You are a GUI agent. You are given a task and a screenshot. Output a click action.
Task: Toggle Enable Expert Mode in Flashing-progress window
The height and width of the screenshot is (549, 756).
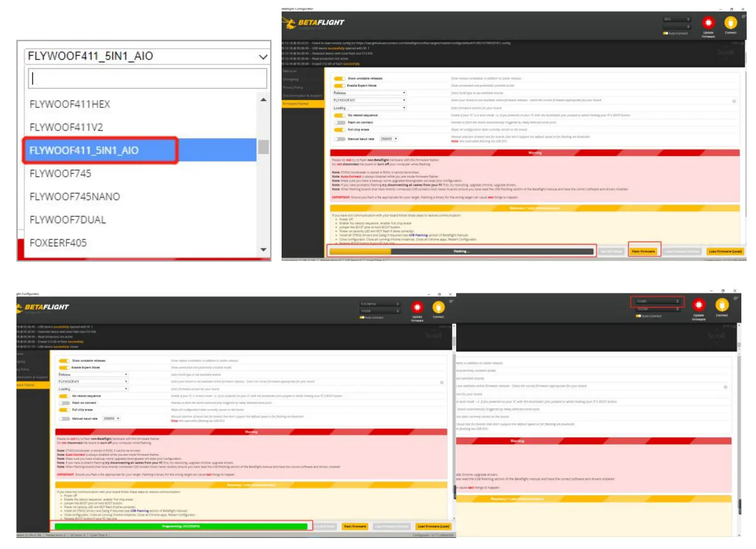coord(339,85)
